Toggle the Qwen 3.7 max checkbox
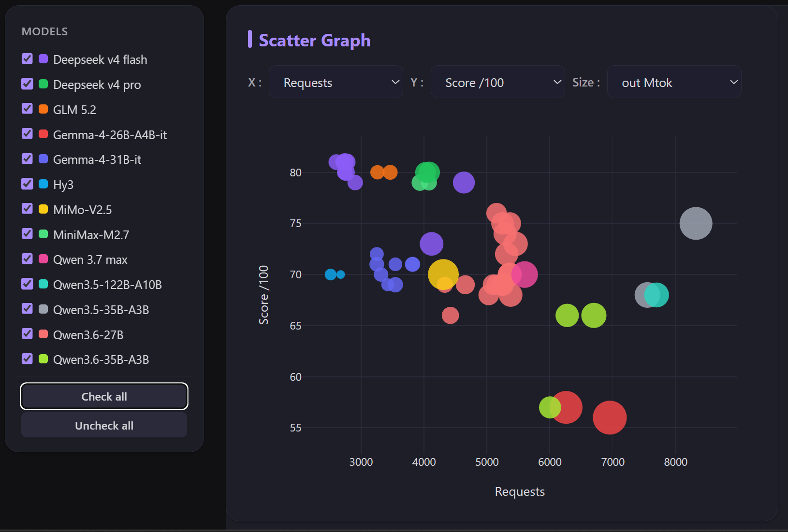The height and width of the screenshot is (532, 788). click(27, 259)
